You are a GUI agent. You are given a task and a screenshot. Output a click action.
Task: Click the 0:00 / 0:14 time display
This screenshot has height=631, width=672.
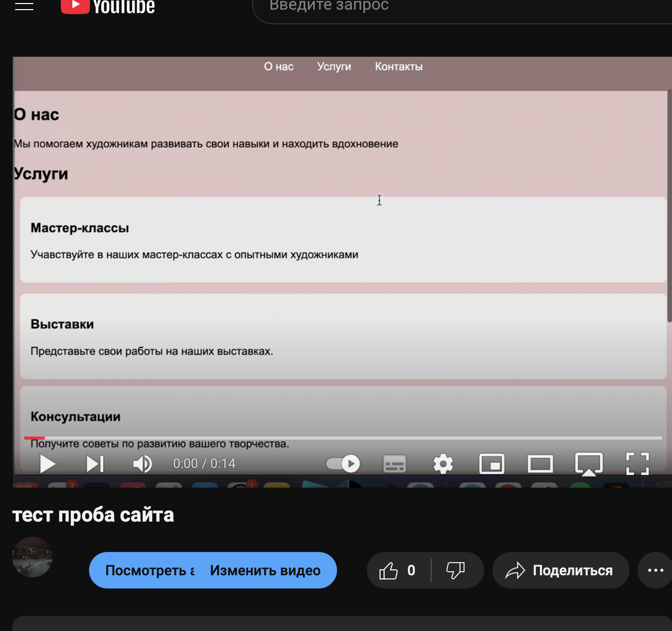coord(204,464)
